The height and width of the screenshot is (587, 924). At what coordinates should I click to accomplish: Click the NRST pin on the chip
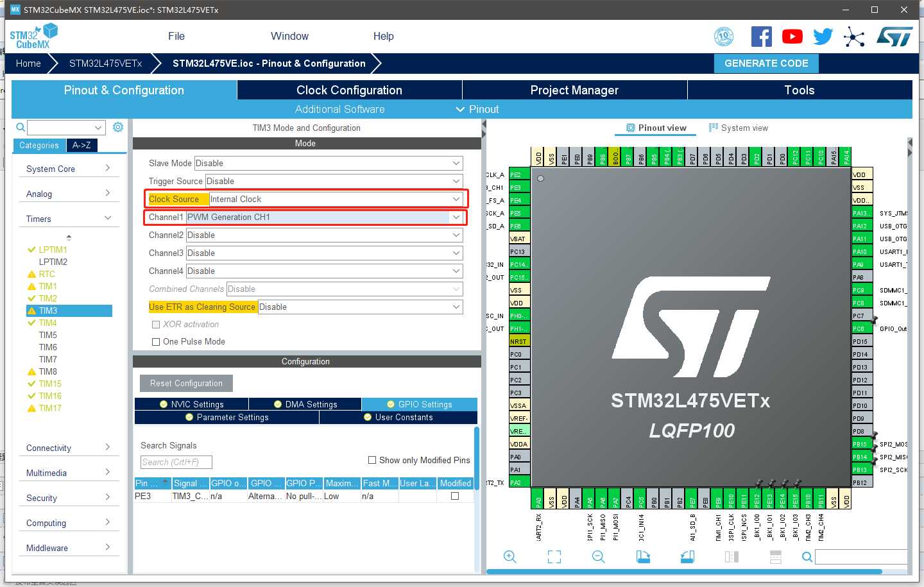pos(519,341)
